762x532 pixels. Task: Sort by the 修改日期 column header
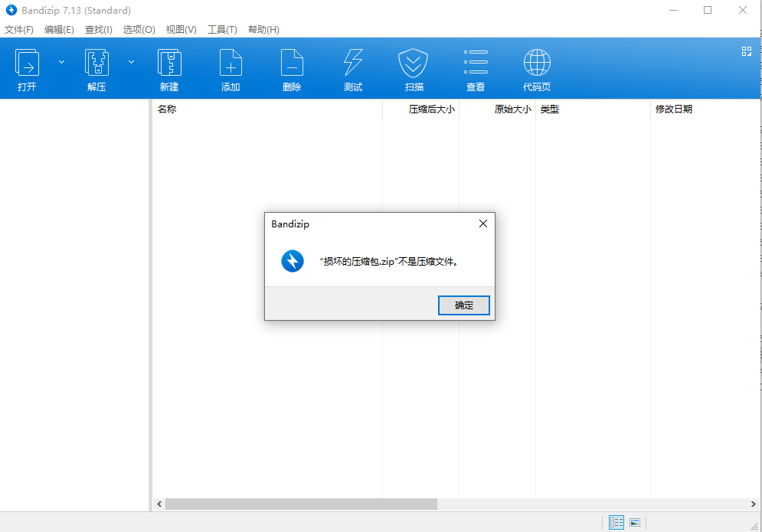705,109
